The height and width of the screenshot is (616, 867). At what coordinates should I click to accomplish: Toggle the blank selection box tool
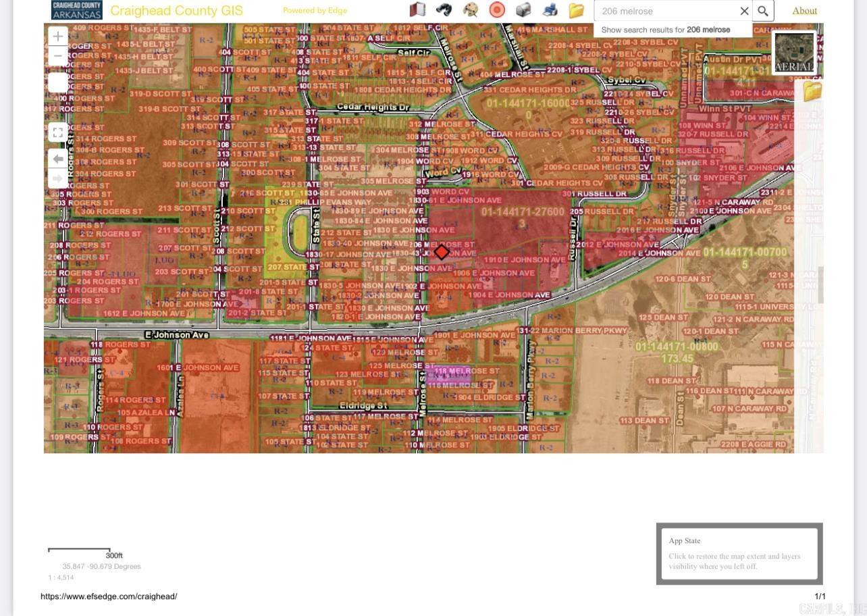click(x=57, y=82)
